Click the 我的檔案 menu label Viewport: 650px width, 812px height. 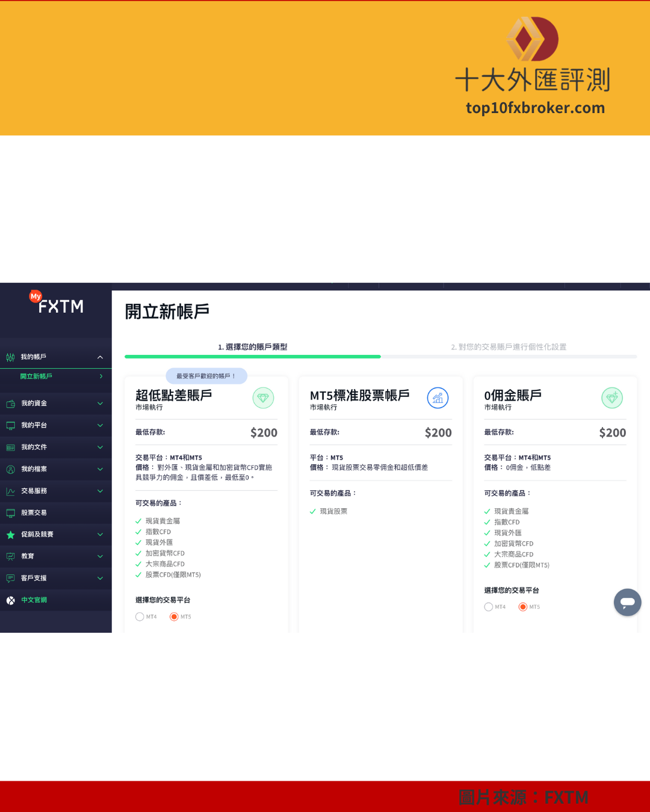pyautogui.click(x=34, y=469)
